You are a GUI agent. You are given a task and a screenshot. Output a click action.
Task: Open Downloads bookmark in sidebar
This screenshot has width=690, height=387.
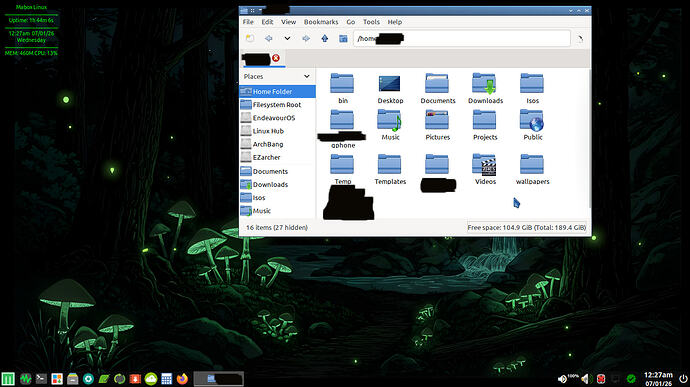(x=277, y=184)
